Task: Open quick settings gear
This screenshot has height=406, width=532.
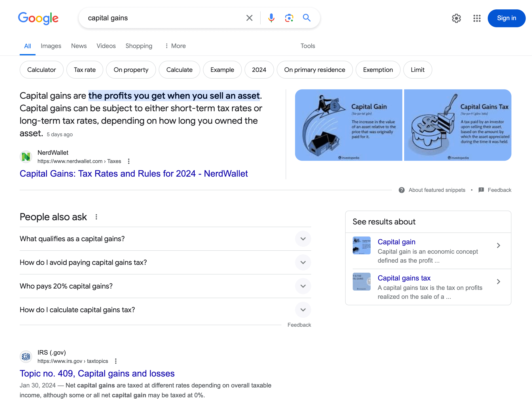Action: pyautogui.click(x=456, y=18)
